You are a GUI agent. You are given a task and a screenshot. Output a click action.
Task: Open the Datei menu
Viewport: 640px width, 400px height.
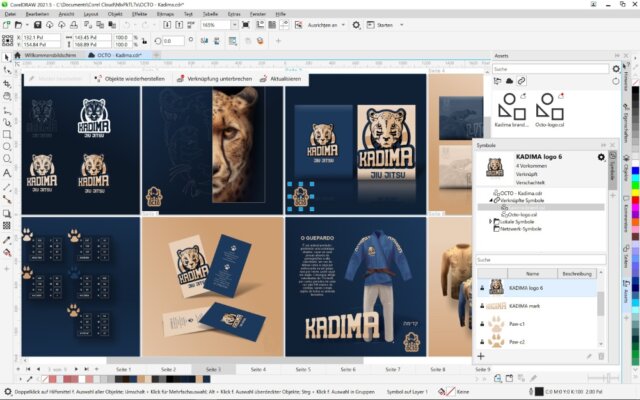click(10, 14)
